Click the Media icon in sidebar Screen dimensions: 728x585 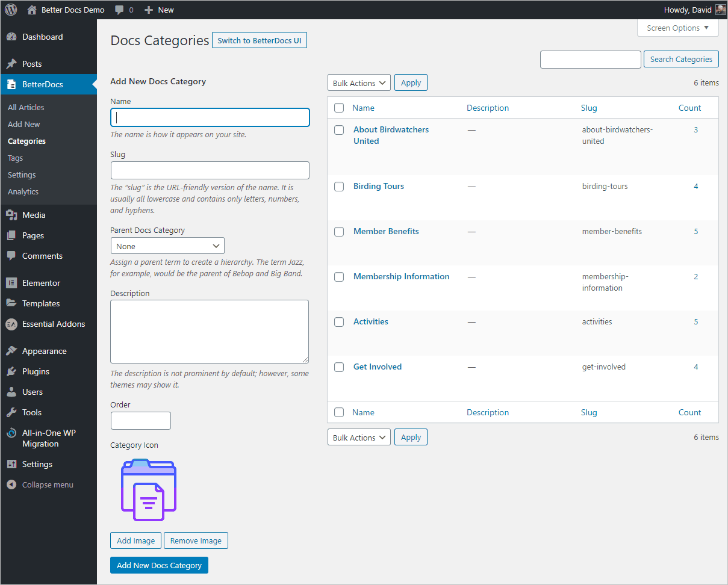pos(11,215)
